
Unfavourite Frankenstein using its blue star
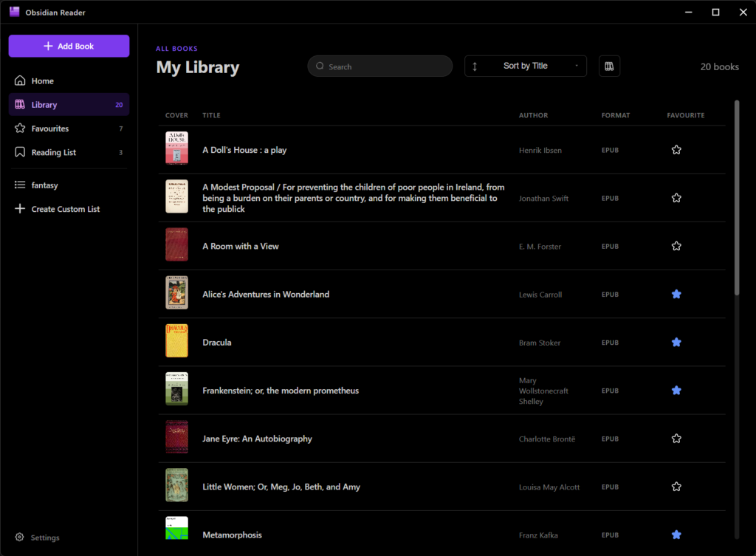[x=676, y=390]
